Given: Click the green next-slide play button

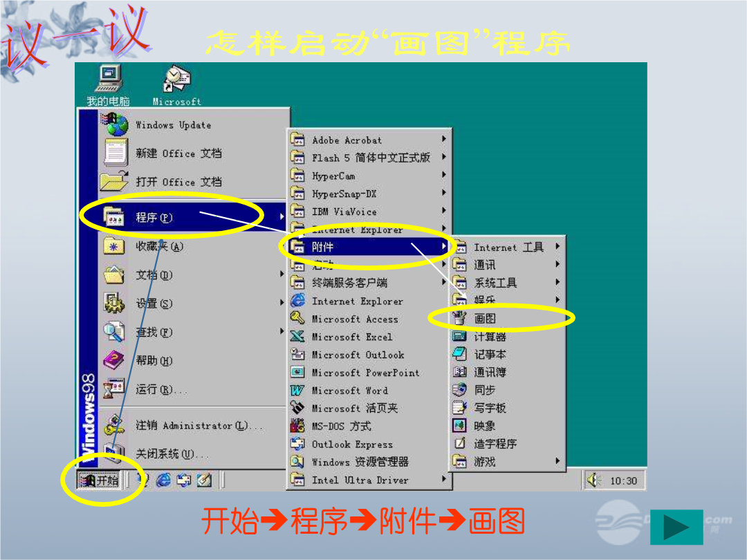Looking at the screenshot, I should 676,527.
